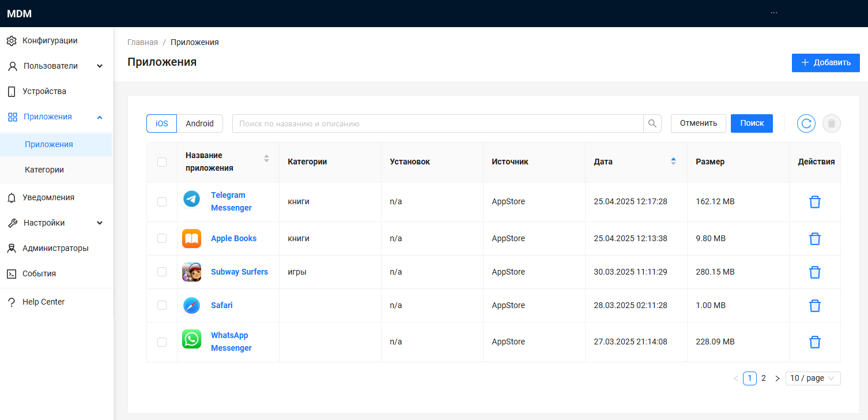Focus the search by name input field
Screen dimensions: 868x420
pos(437,123)
